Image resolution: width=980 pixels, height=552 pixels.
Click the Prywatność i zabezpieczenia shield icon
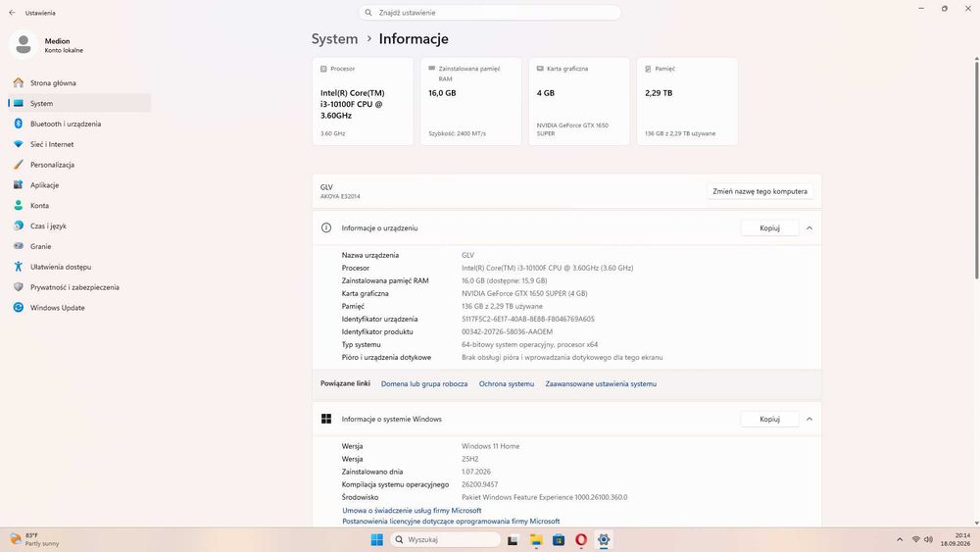tap(18, 287)
